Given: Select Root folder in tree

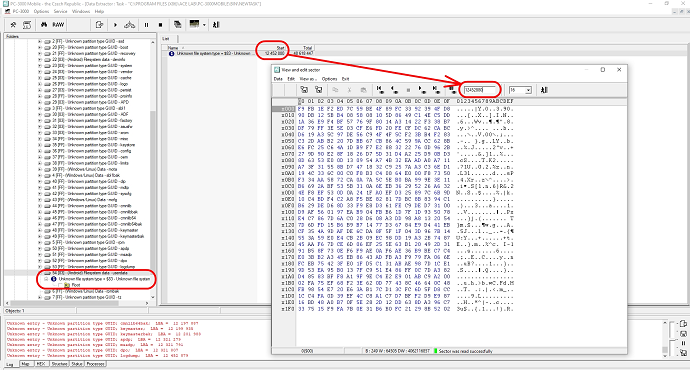Looking at the screenshot, I should click(76, 285).
